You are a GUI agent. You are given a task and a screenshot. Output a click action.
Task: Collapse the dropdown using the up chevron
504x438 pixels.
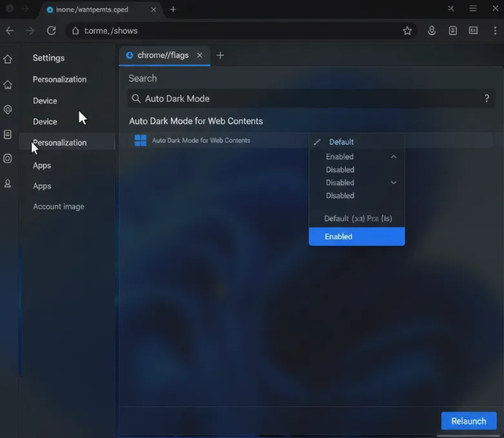[x=394, y=157]
